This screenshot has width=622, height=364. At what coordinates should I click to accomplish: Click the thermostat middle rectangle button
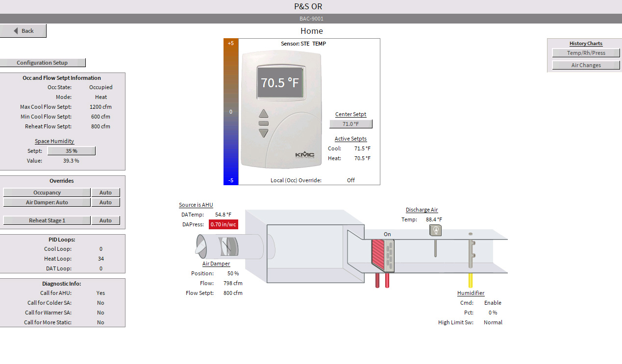click(x=264, y=123)
